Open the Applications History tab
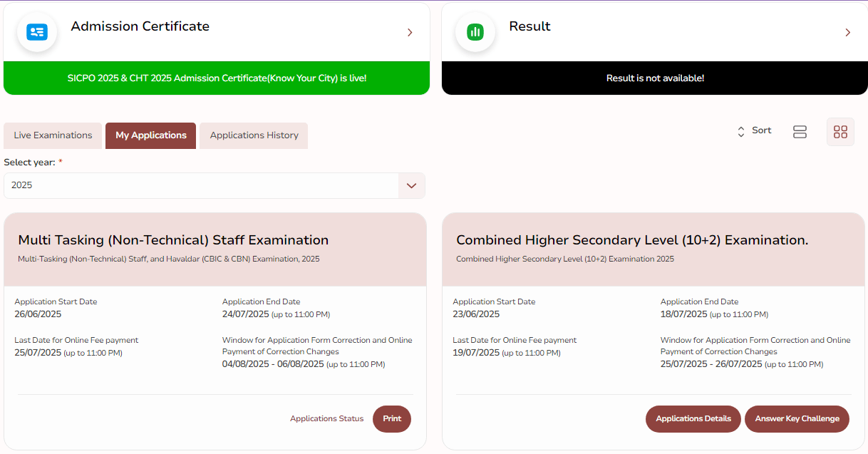The height and width of the screenshot is (454, 868). pyautogui.click(x=253, y=135)
